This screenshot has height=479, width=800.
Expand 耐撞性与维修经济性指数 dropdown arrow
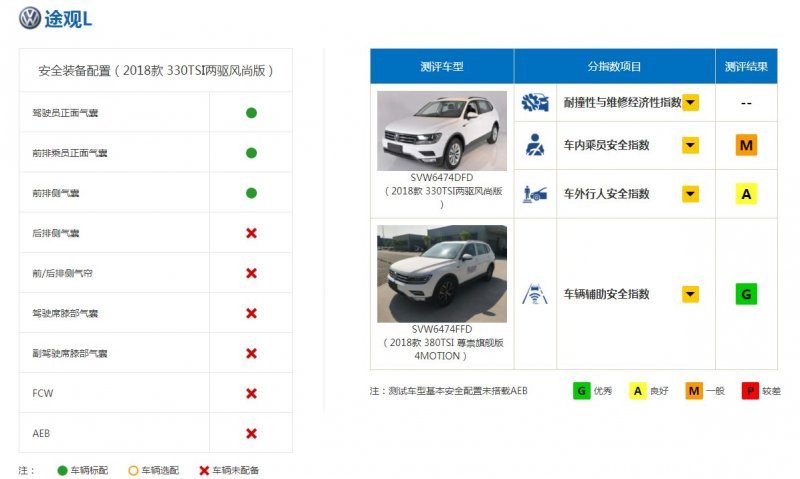[690, 103]
